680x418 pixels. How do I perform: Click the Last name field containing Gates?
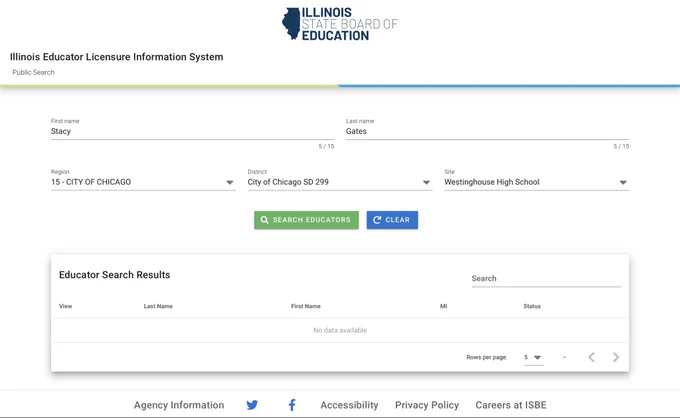pos(487,131)
